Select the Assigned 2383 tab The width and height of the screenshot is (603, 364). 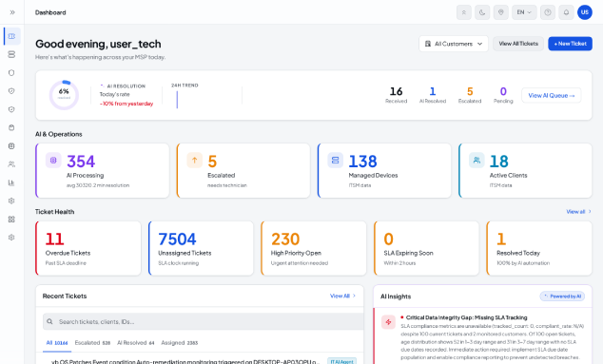(x=179, y=343)
